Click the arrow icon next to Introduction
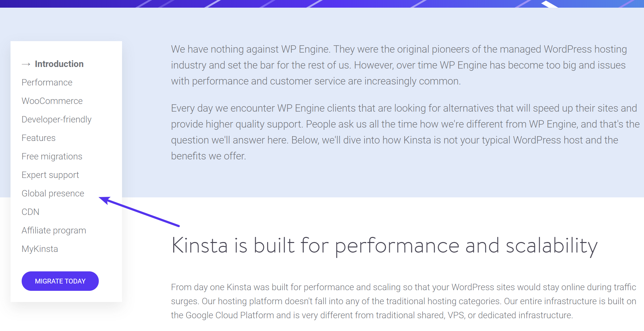This screenshot has height=331, width=644. pos(26,64)
